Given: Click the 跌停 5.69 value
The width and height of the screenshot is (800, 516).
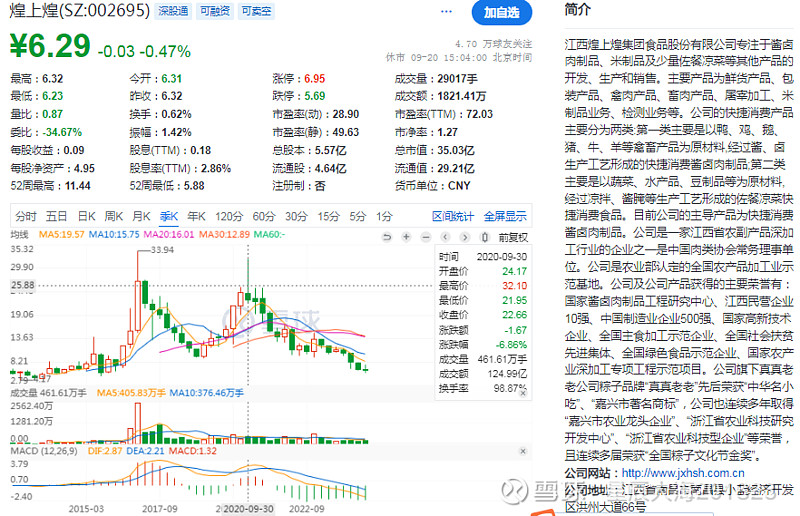Looking at the screenshot, I should [x=298, y=96].
